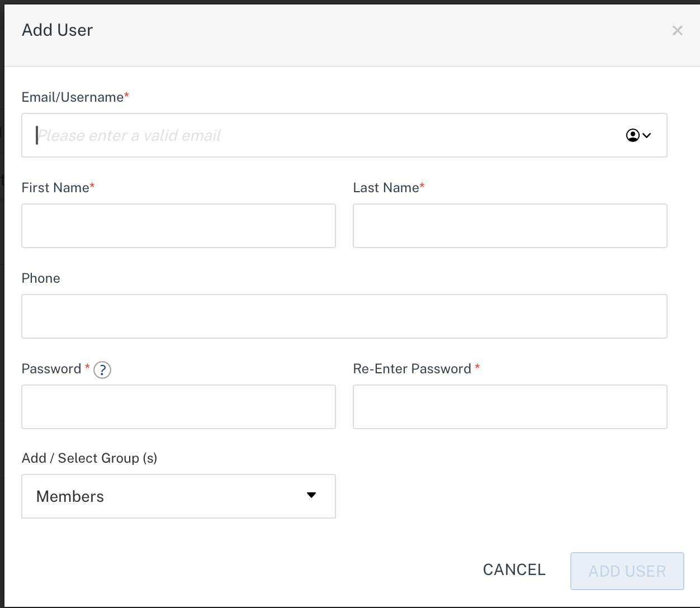Open the Members group dropdown
Image resolution: width=700 pixels, height=608 pixels.
pos(178,496)
